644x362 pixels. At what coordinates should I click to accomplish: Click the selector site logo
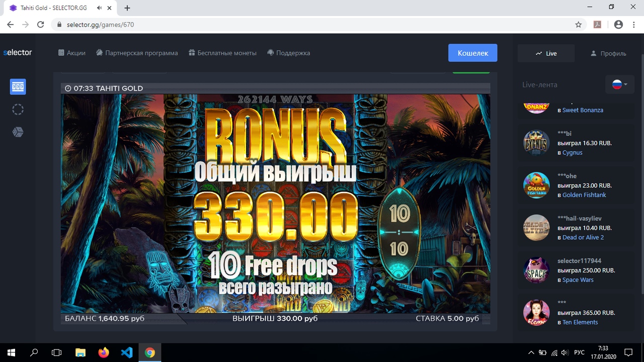(x=18, y=52)
